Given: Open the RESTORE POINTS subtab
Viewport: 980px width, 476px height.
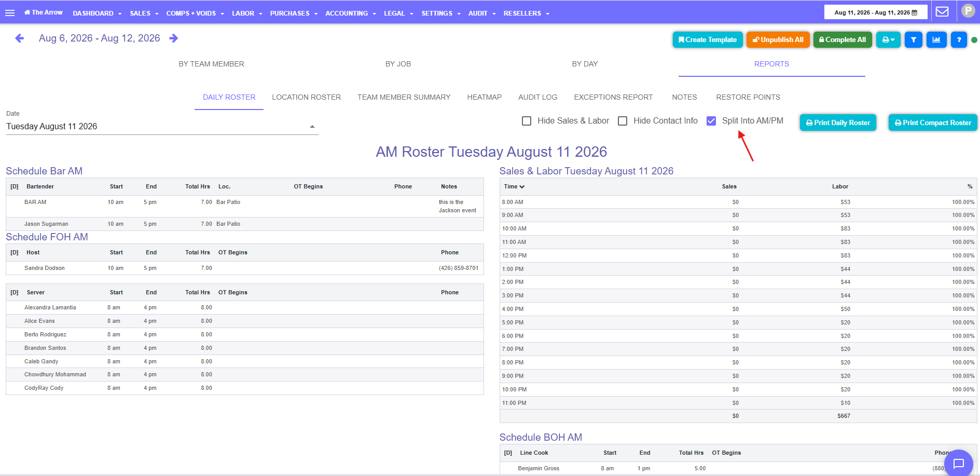Looking at the screenshot, I should pos(748,98).
